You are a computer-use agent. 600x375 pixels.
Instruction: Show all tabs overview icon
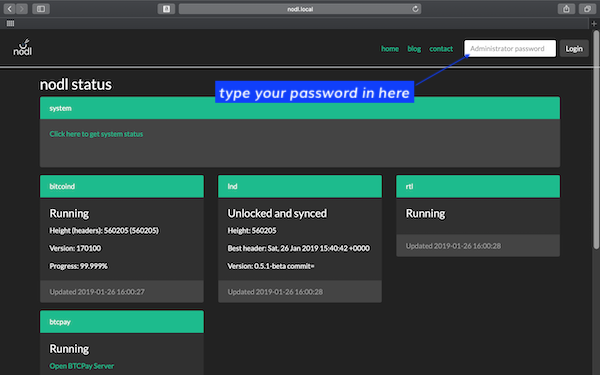coord(587,9)
